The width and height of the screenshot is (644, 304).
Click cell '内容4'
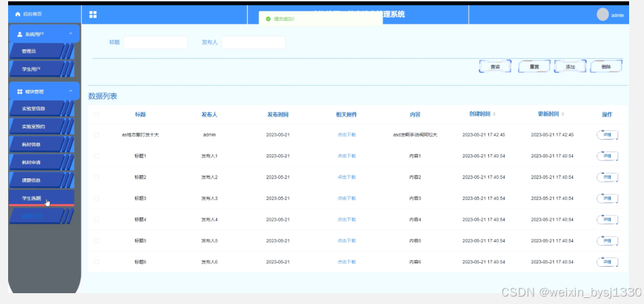pos(415,220)
